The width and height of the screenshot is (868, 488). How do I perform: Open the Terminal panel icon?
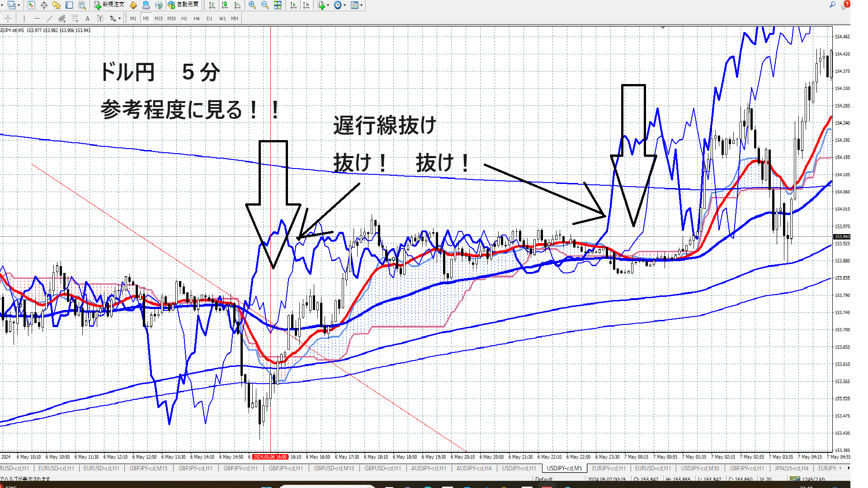(x=69, y=5)
